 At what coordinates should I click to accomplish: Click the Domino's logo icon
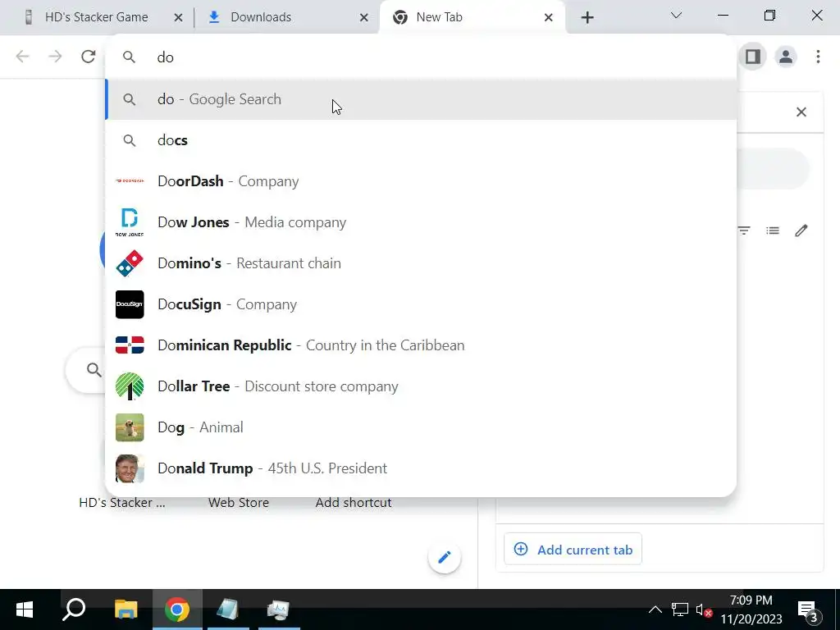pyautogui.click(x=130, y=263)
